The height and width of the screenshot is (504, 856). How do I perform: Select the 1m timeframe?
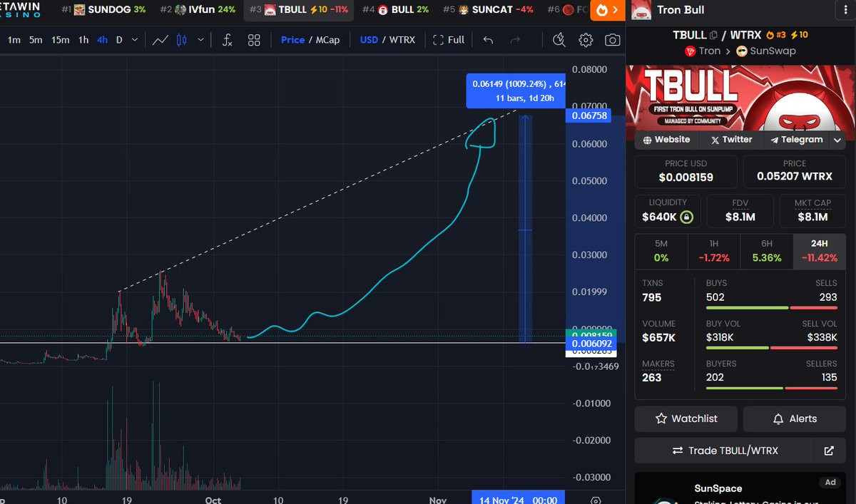point(14,40)
